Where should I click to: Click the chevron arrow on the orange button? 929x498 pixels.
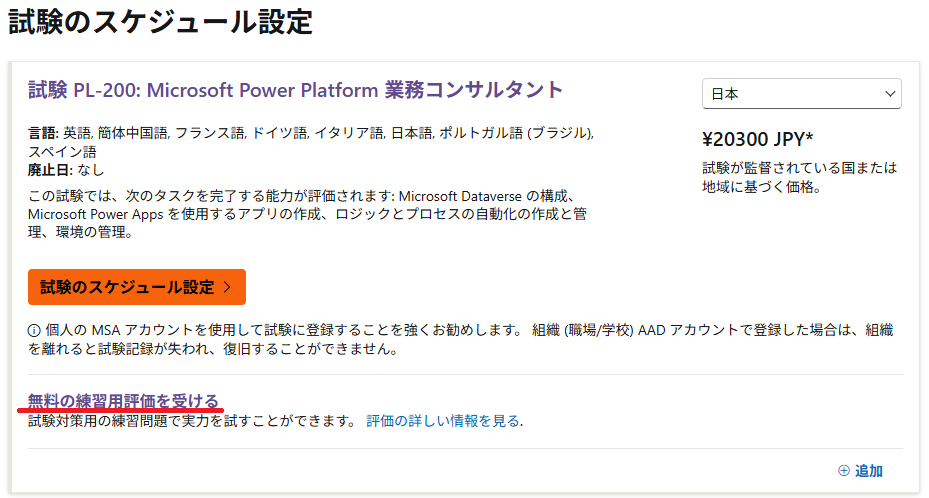pos(228,288)
